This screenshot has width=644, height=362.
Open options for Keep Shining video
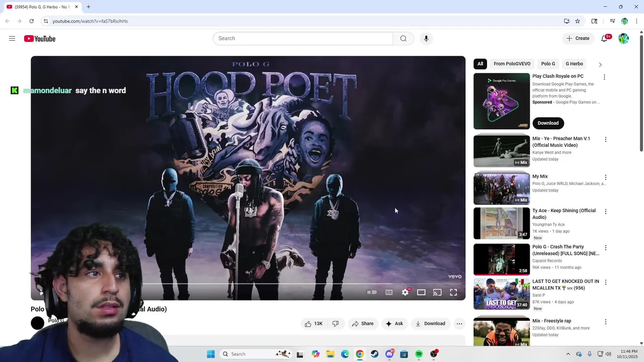[606, 212]
